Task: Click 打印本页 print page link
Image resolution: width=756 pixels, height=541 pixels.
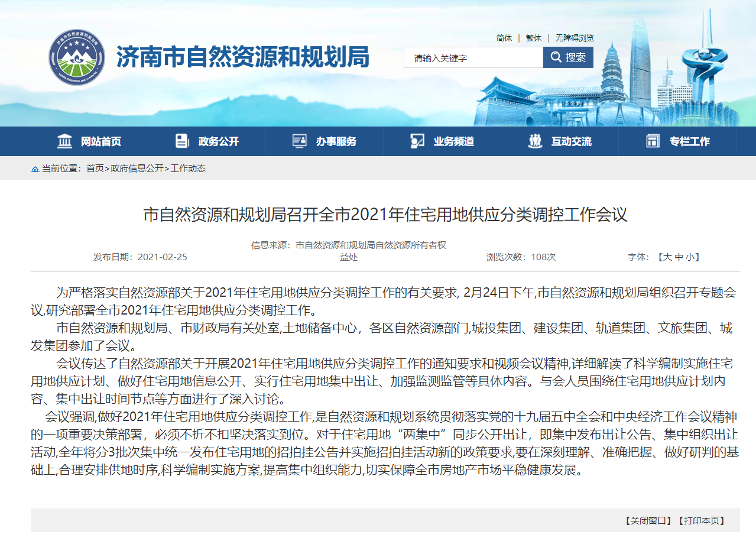Action: click(700, 521)
